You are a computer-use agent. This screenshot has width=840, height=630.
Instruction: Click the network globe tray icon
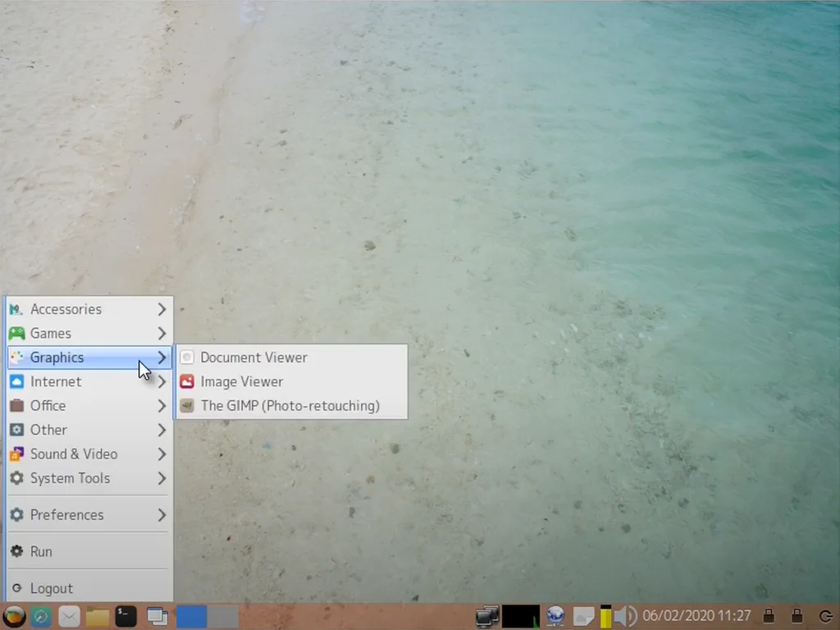click(555, 616)
